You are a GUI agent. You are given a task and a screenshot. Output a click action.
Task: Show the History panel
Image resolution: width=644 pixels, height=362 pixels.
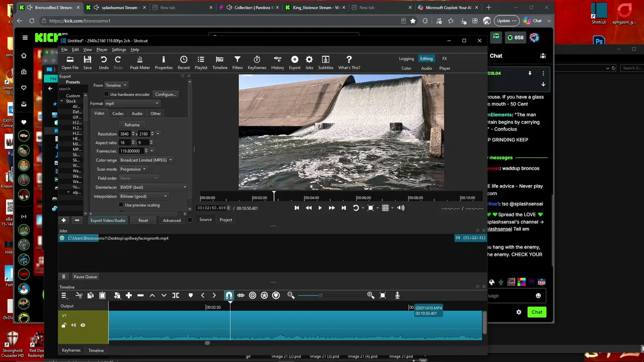click(x=277, y=62)
